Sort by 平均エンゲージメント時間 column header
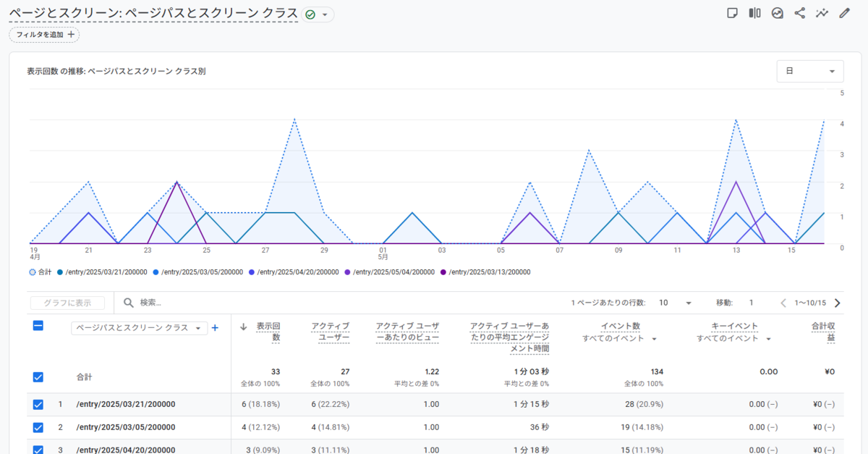The image size is (868, 454). [x=509, y=337]
